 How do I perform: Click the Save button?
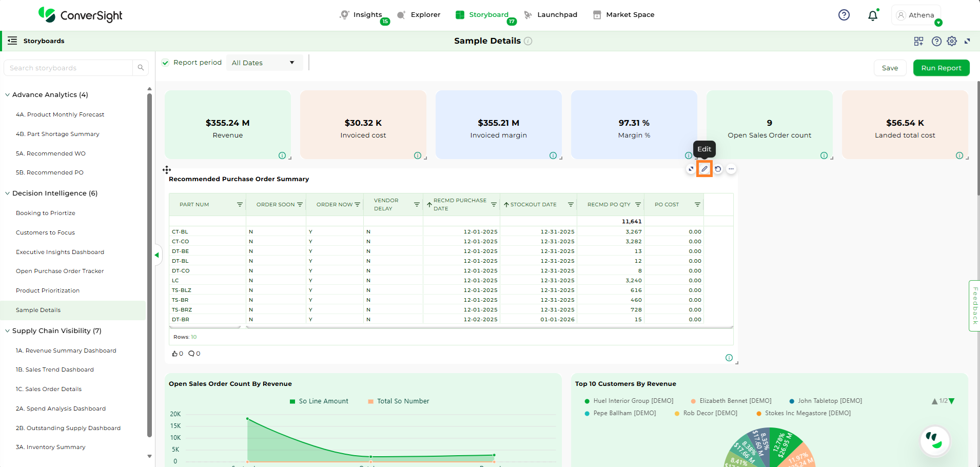tap(890, 68)
